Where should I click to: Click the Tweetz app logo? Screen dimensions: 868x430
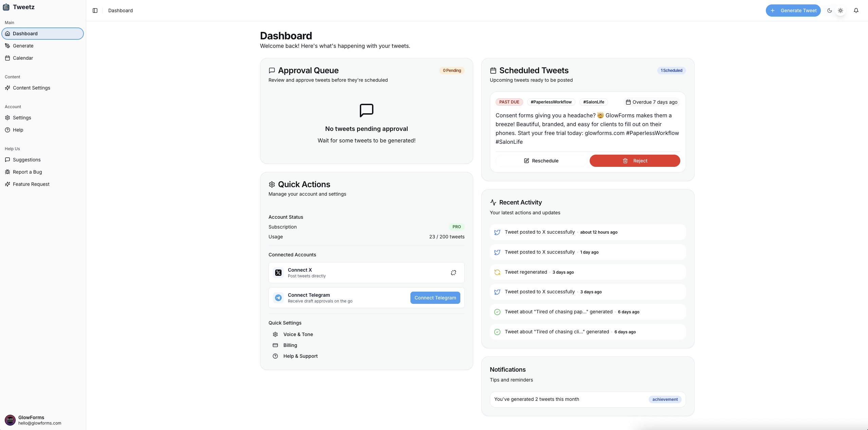[6, 7]
